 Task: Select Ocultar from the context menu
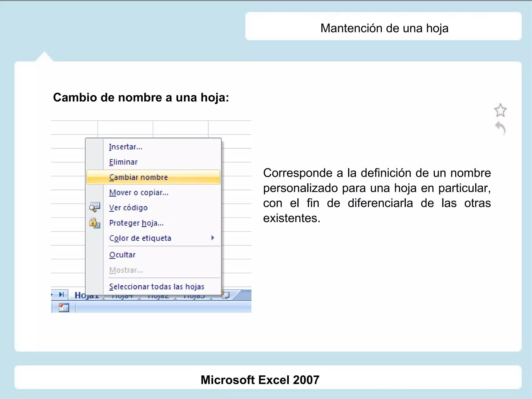pyautogui.click(x=122, y=255)
